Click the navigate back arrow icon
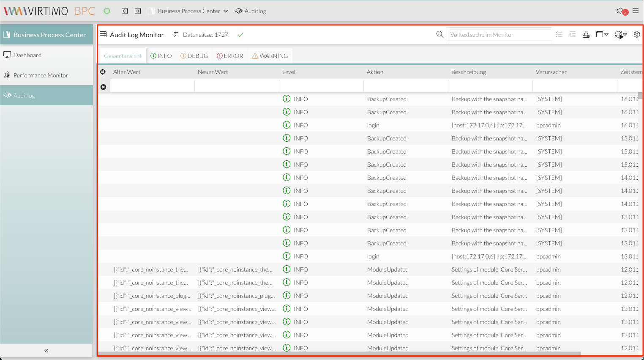 [125, 11]
